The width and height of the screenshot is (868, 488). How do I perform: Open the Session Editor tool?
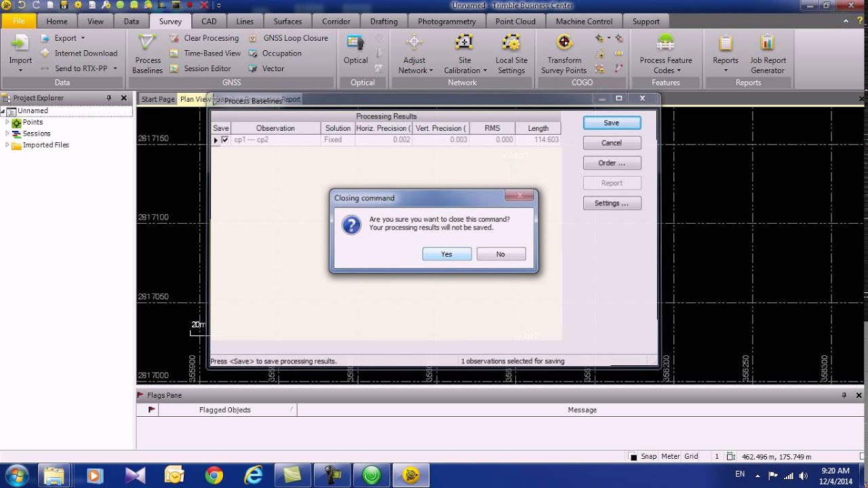click(x=200, y=68)
